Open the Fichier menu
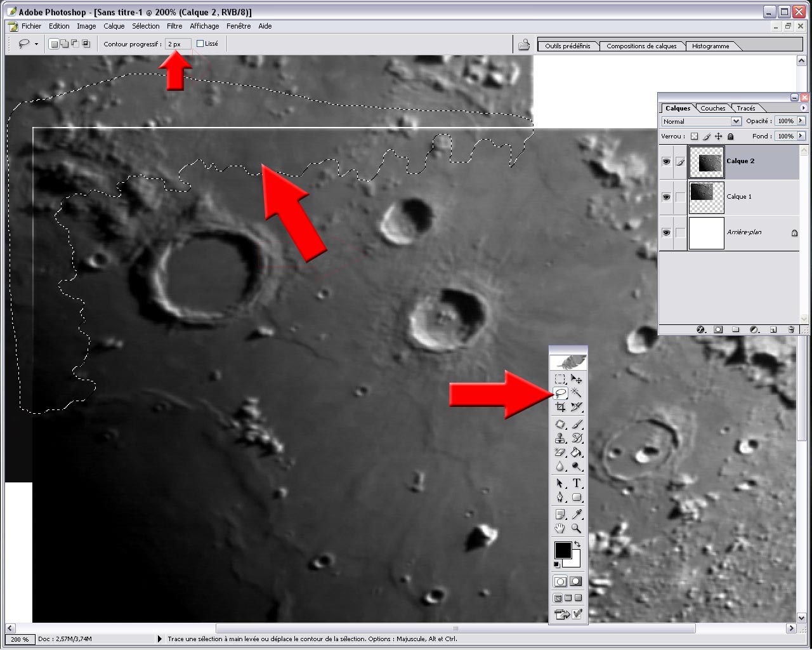This screenshot has width=812, height=650. coord(31,26)
